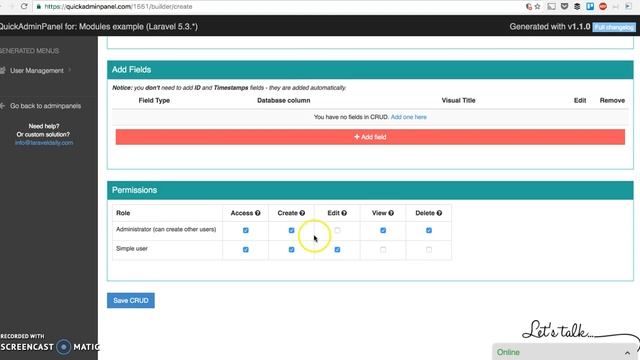This screenshot has width=640, height=360.
Task: Click Save CRUD button
Action: tap(131, 300)
